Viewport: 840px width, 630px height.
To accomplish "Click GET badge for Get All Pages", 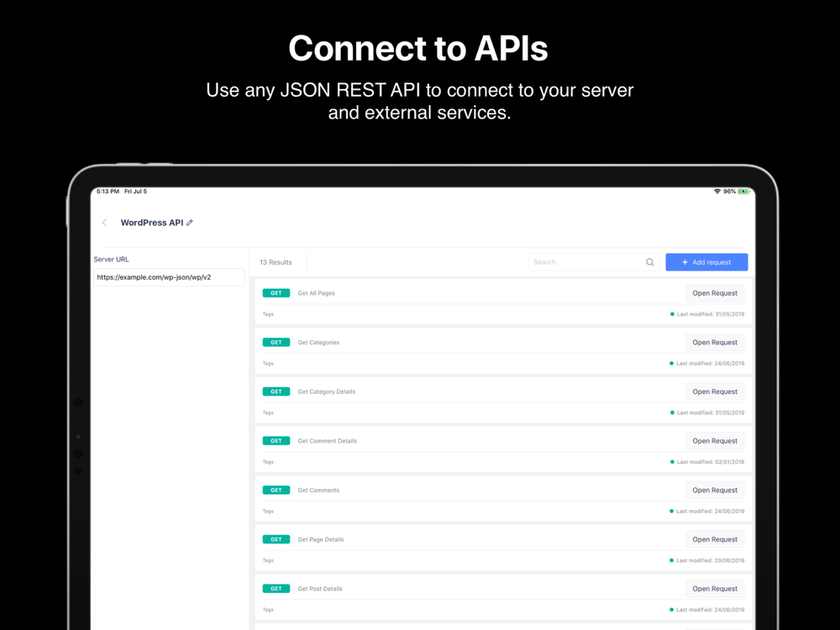I will point(276,293).
